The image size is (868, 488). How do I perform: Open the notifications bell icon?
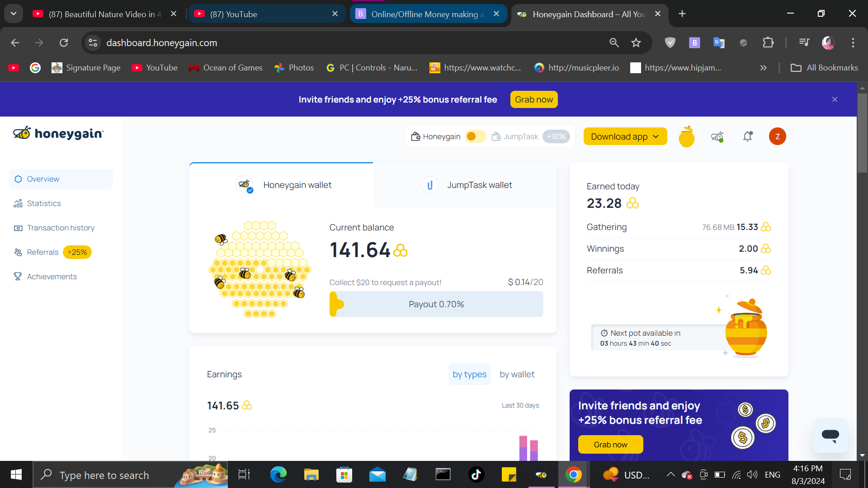(x=748, y=136)
